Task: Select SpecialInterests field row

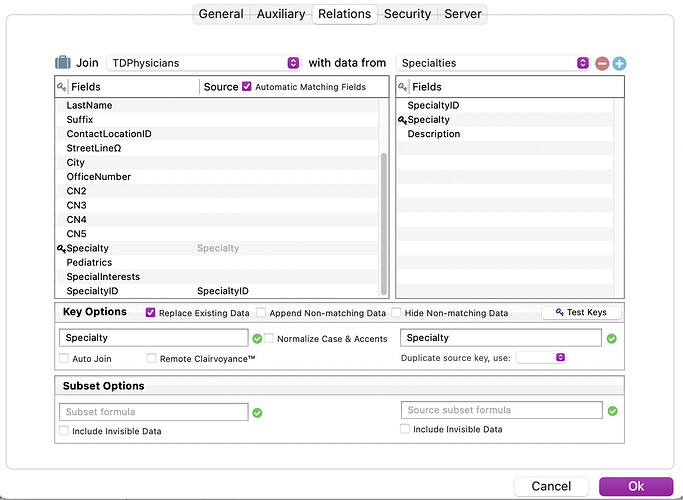Action: (x=217, y=277)
